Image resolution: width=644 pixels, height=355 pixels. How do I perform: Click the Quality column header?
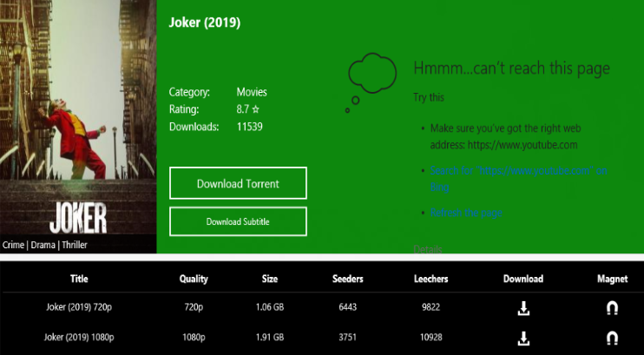click(194, 279)
